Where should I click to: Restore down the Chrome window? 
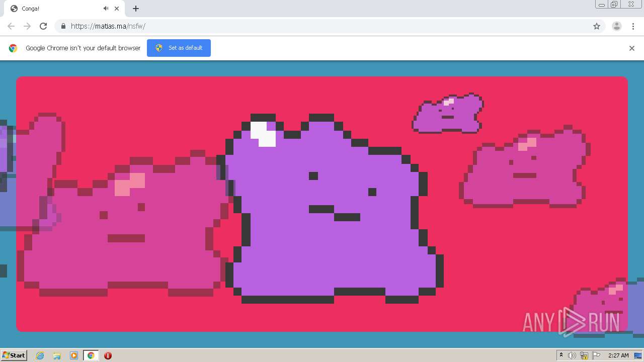[614, 5]
